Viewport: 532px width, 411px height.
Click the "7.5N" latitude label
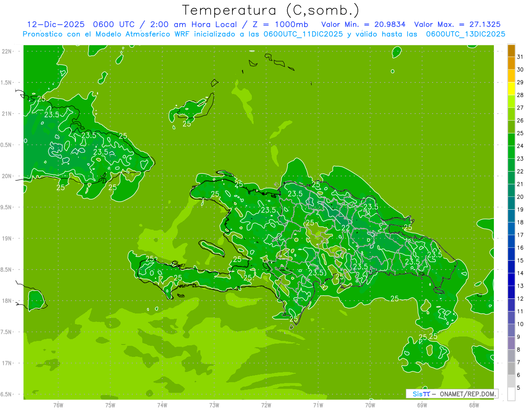click(x=7, y=333)
